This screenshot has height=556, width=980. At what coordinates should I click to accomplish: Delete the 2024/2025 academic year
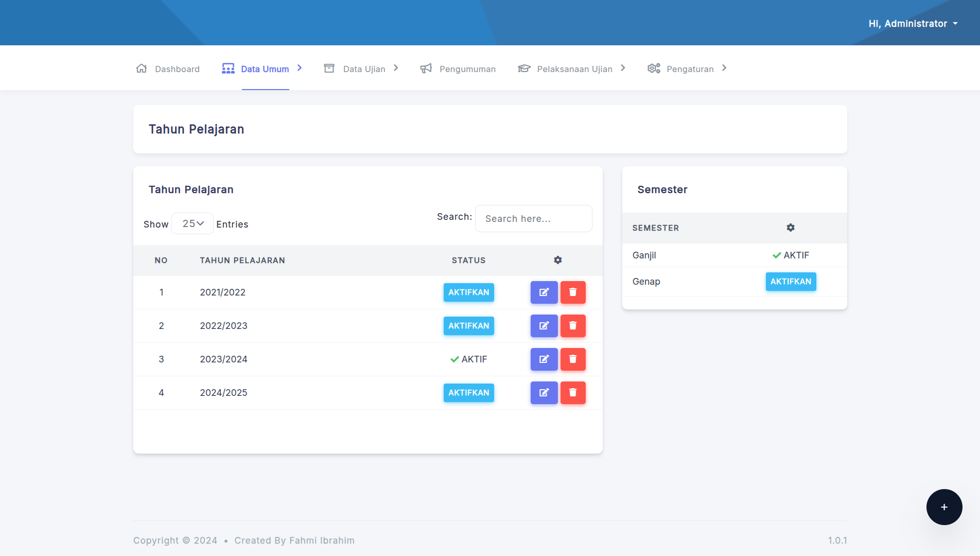coord(572,393)
